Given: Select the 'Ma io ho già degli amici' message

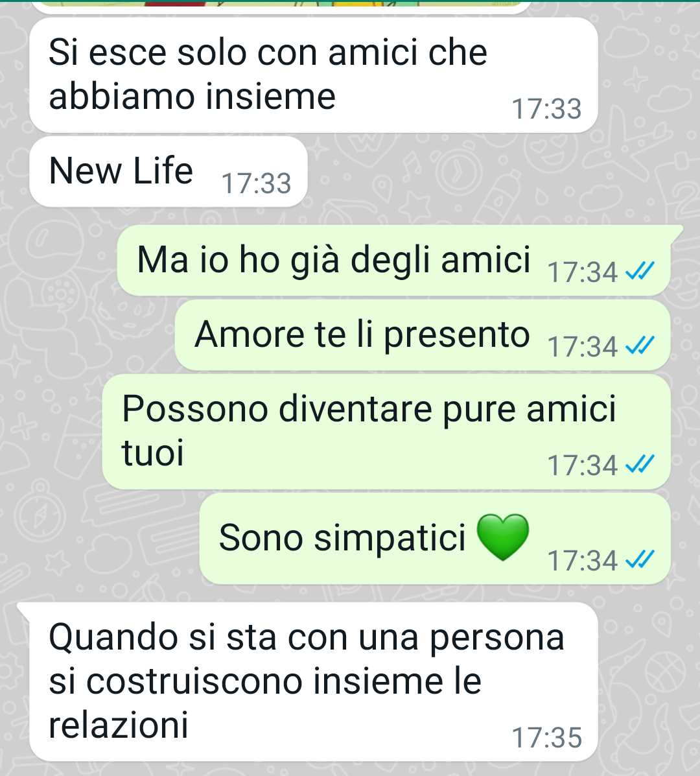Looking at the screenshot, I should coord(394,261).
